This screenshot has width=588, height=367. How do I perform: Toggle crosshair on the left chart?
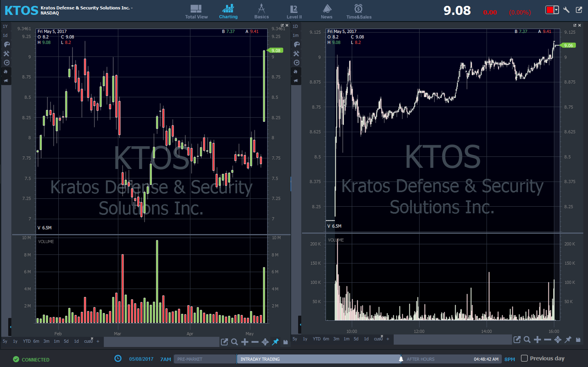pyautogui.click(x=265, y=342)
